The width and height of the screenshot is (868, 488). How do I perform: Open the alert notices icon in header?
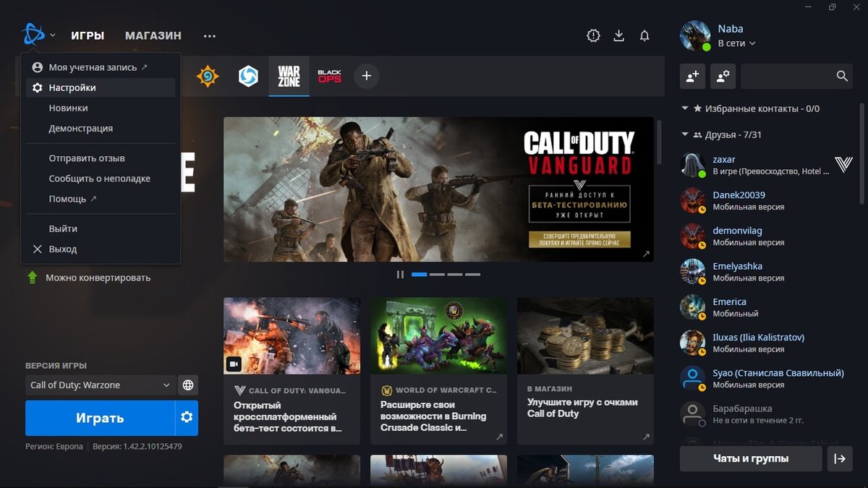(594, 35)
